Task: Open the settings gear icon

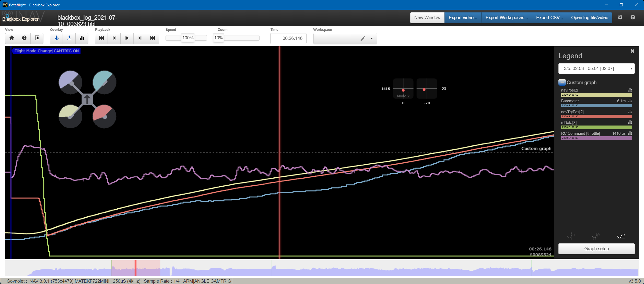Action: [620, 17]
